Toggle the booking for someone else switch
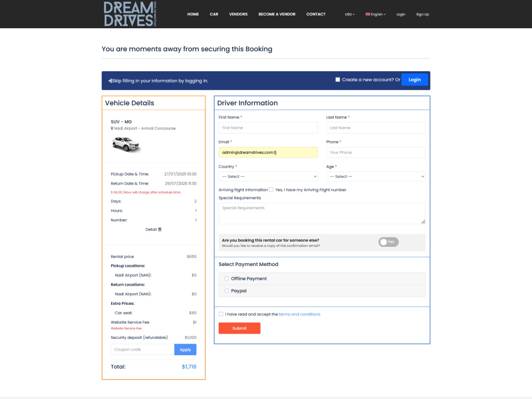The image size is (532, 399). pyautogui.click(x=388, y=242)
